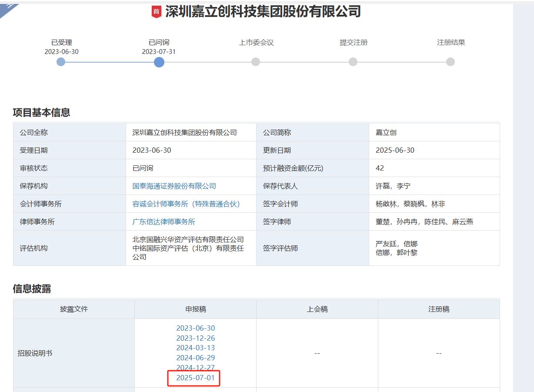Open the 2023-06-30 prospectus draft link
534x392 pixels.
(x=195, y=328)
